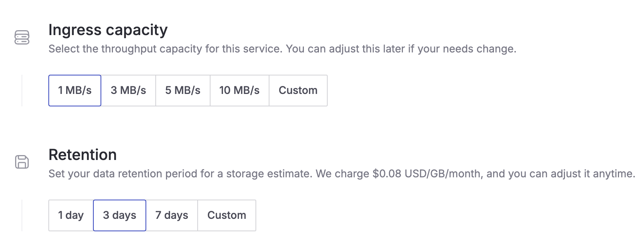Select 1 day retention period
This screenshot has height=246, width=644.
(x=71, y=215)
